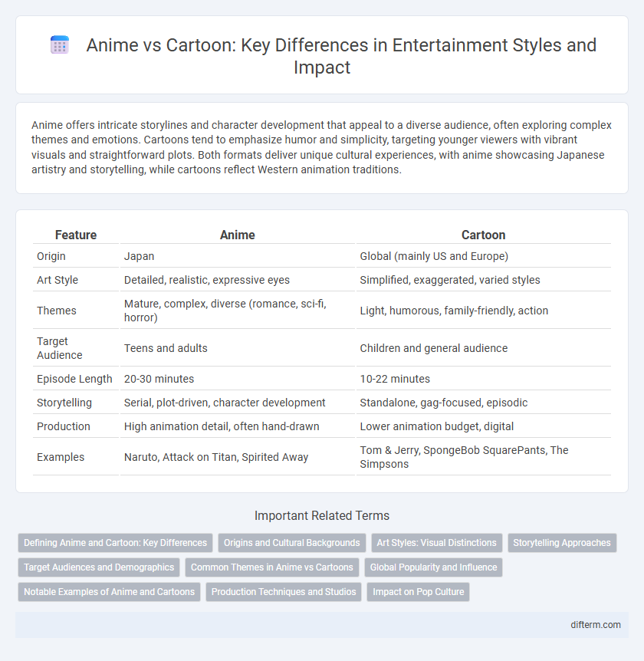Click 'Lower animation budget, digital' cell
644x661 pixels.
click(x=484, y=426)
